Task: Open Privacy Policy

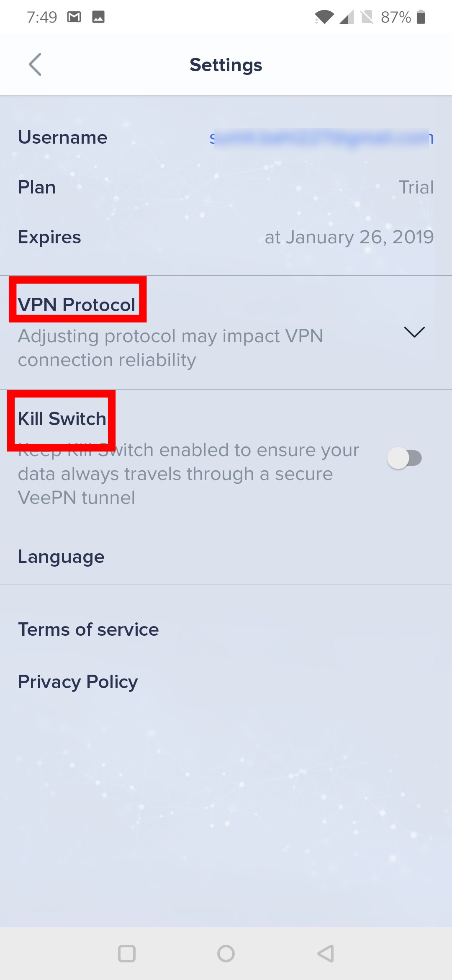Action: 78,682
